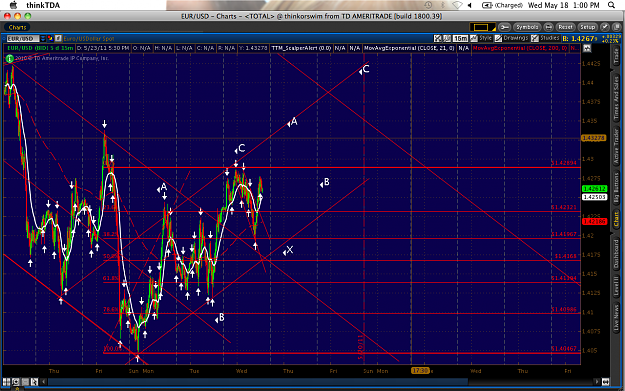
Task: Open the Active Trader sidebar tab
Action: [616, 146]
